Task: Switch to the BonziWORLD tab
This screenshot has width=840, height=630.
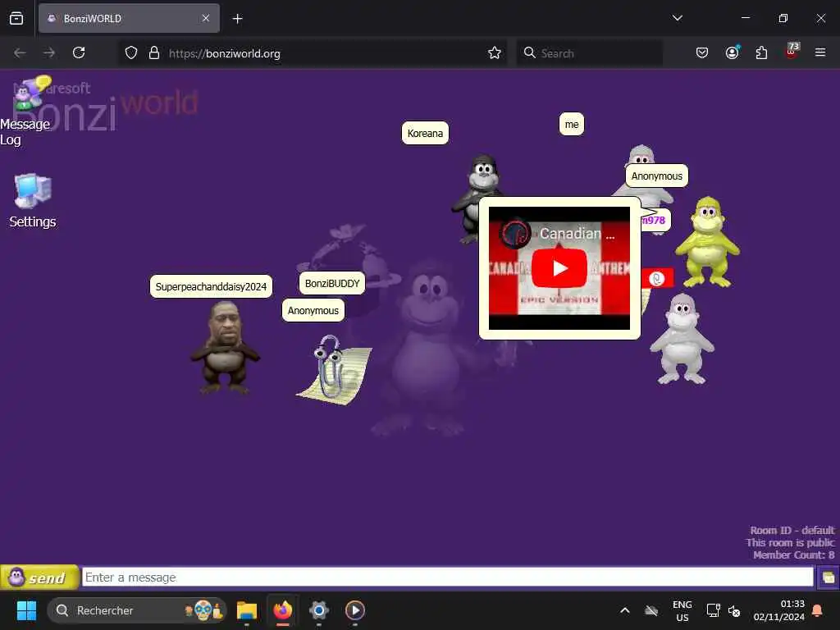Action: [129, 18]
